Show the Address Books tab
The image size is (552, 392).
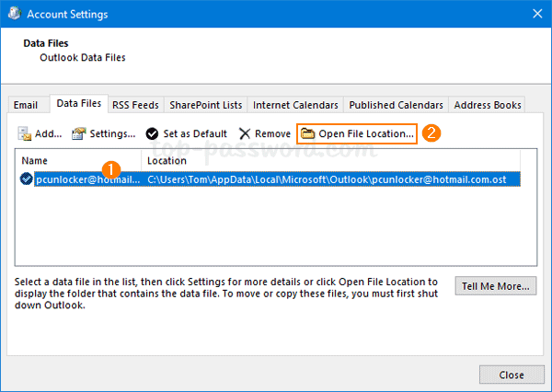pos(489,105)
